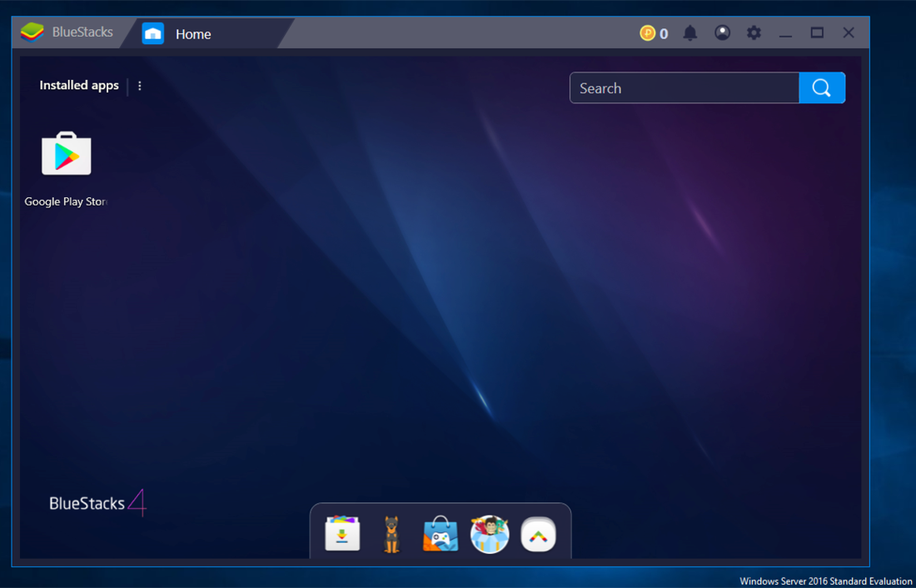Click the Installed apps heading

[x=79, y=85]
